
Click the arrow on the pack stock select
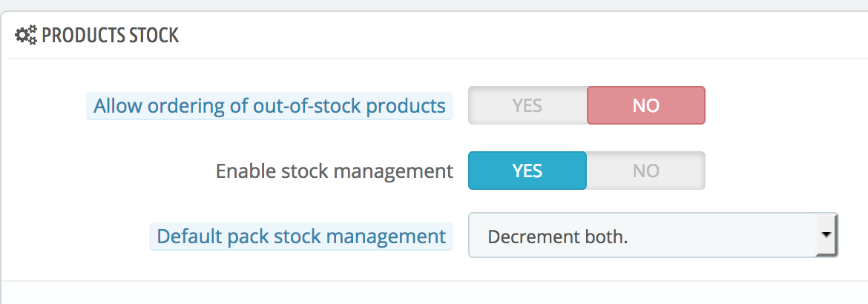click(x=825, y=236)
